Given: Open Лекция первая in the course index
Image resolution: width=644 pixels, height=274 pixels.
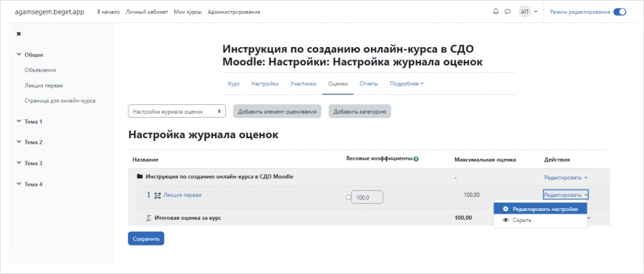Looking at the screenshot, I should click(x=44, y=85).
